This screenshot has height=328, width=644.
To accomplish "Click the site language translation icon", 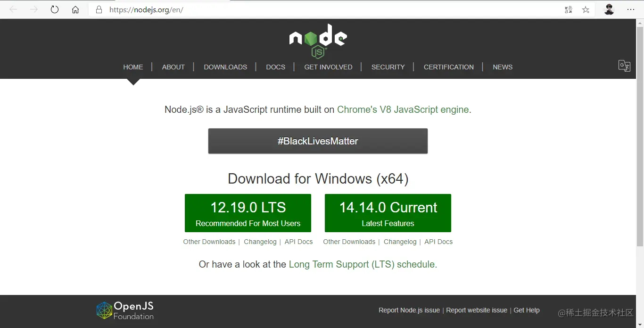I will 624,66.
